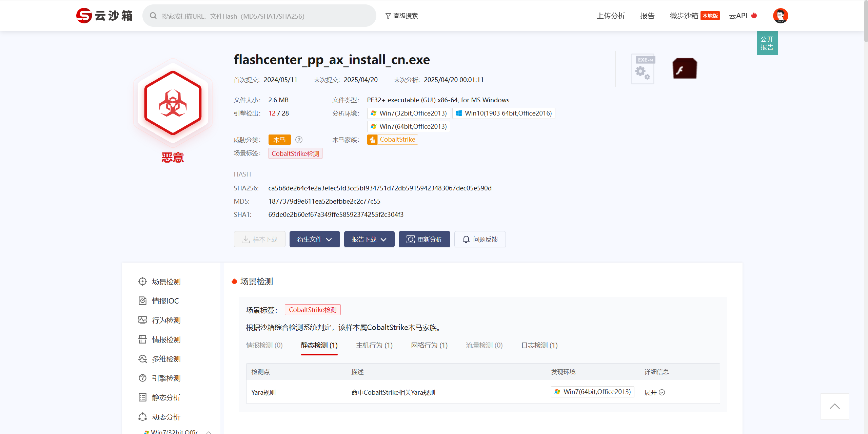Open 高级搜索 filter icon
Screen dimensions: 868x434
(388, 16)
